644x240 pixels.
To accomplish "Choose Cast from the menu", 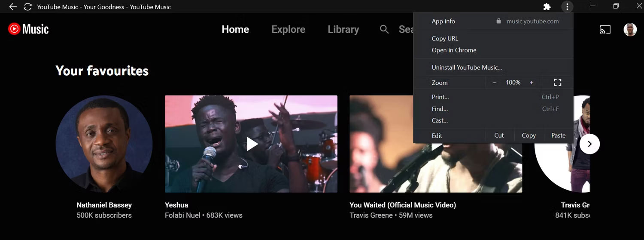I will pos(493,120).
